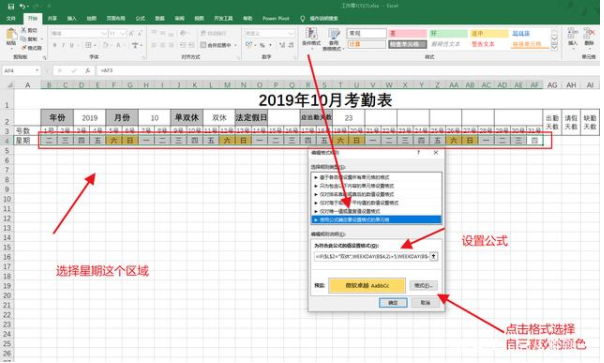Select the first rule type in list
Viewport: 604px width, 363px height.
click(x=376, y=177)
